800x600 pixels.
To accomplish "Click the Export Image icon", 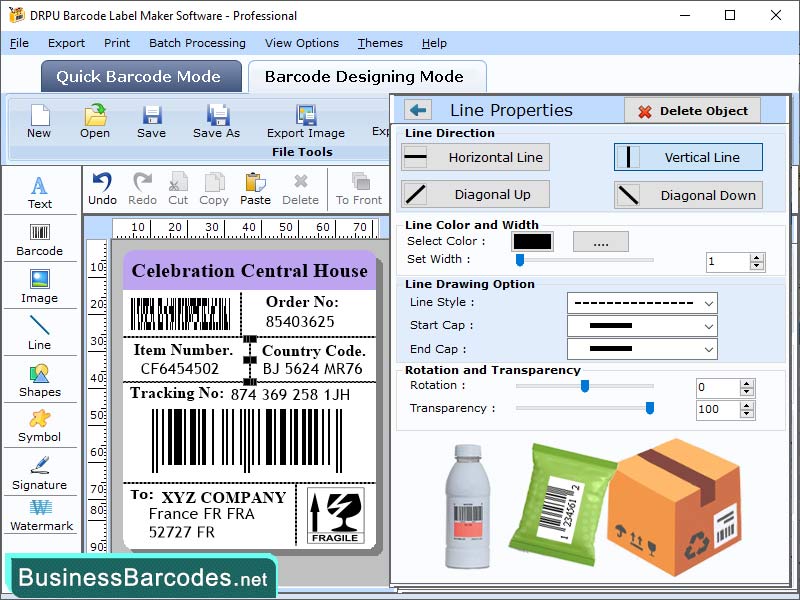I will pyautogui.click(x=305, y=120).
